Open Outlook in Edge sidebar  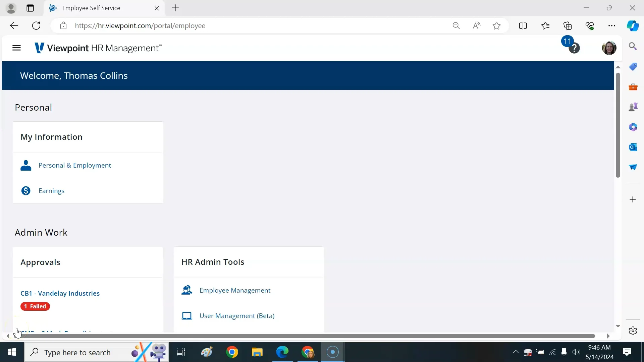[x=633, y=147]
